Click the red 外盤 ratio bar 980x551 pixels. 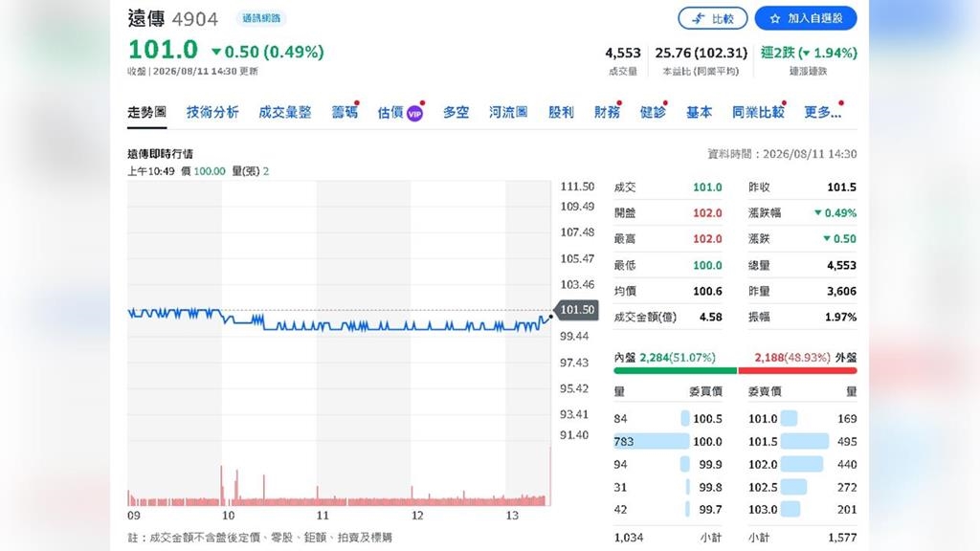point(797,370)
